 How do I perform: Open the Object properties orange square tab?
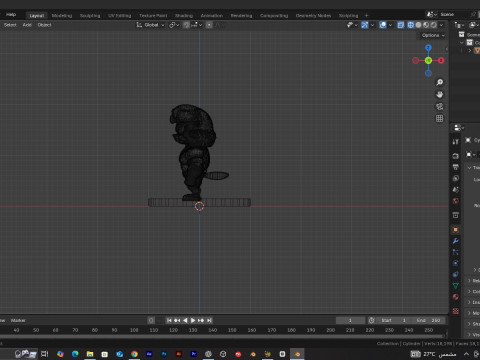tap(456, 230)
